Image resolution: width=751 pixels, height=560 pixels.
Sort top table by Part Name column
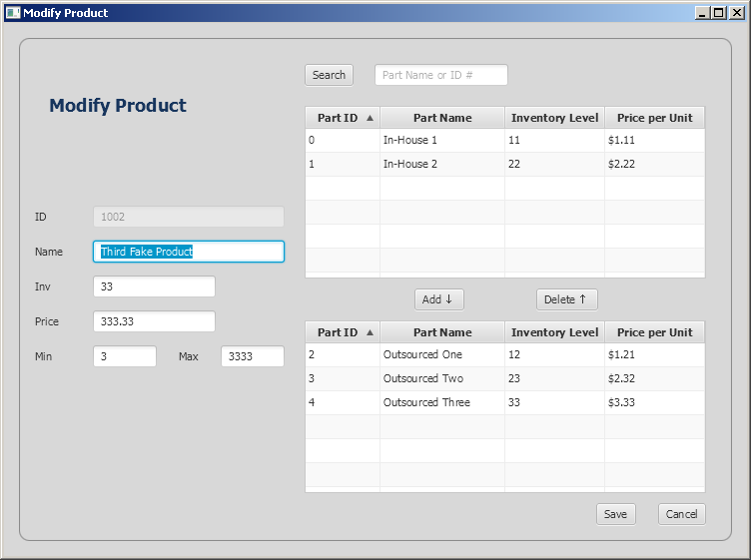[x=441, y=118]
